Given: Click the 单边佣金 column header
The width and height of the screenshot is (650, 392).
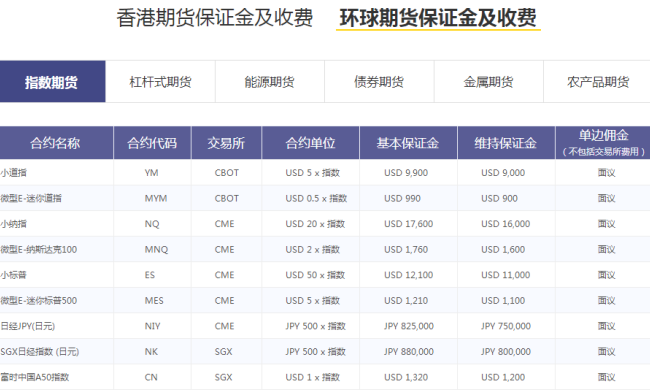Looking at the screenshot, I should [603, 143].
